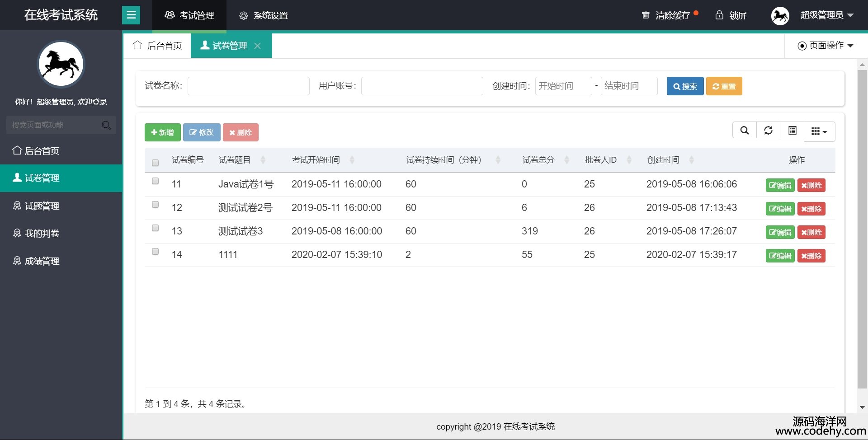
Task: Click the 结束时间 date field
Action: 629,86
